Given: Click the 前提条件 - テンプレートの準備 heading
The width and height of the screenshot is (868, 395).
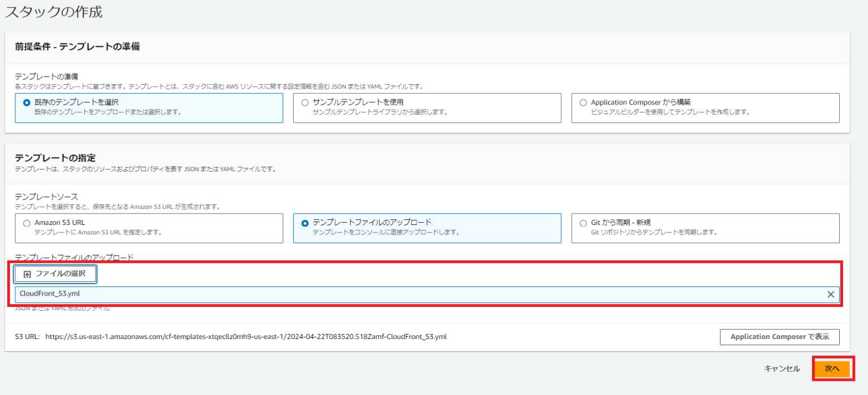Looking at the screenshot, I should [77, 47].
